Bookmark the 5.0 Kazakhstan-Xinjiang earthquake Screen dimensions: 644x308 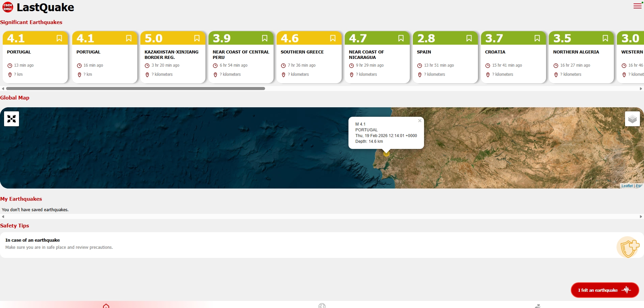pos(197,38)
